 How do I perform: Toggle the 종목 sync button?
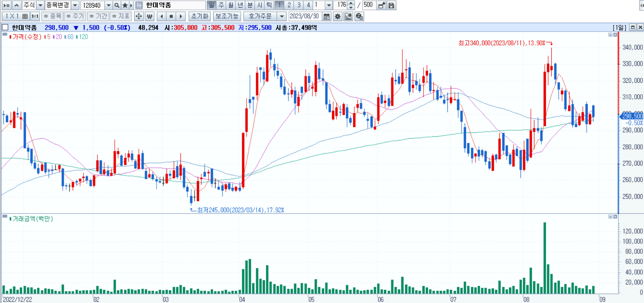click(x=52, y=16)
